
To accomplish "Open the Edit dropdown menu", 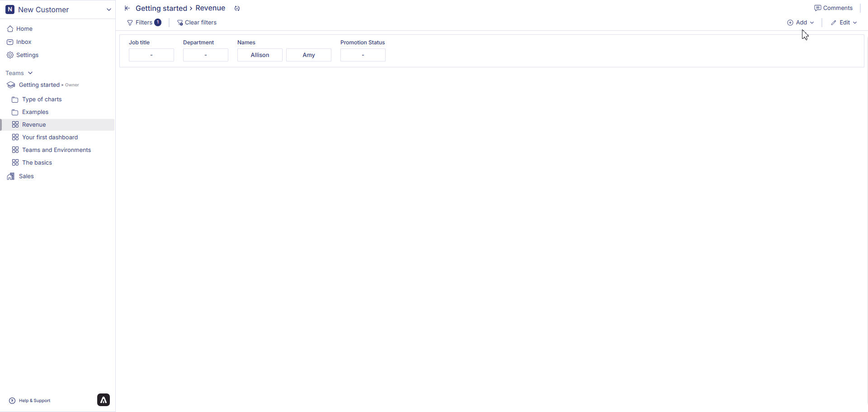I will click(x=844, y=22).
